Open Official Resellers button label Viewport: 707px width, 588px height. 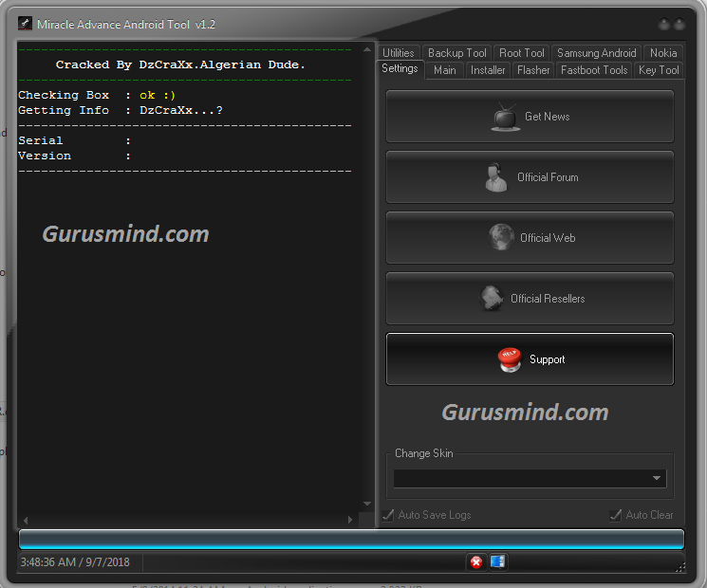pyautogui.click(x=548, y=299)
